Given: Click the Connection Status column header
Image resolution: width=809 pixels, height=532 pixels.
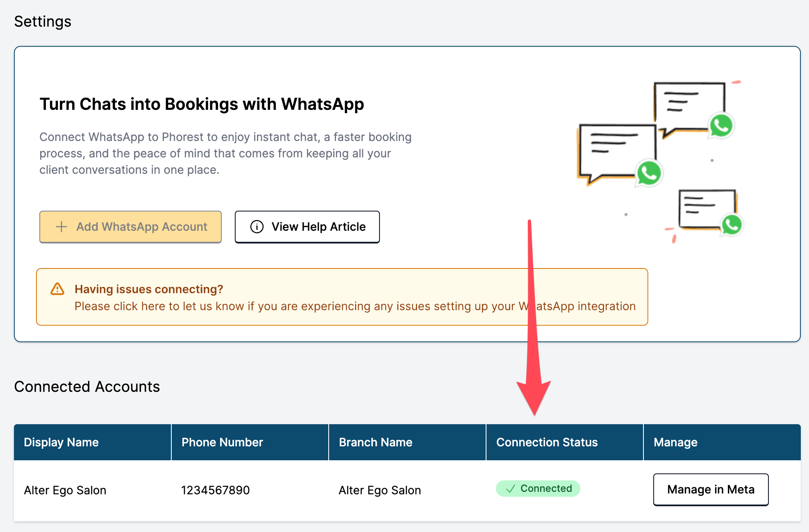Looking at the screenshot, I should point(547,442).
